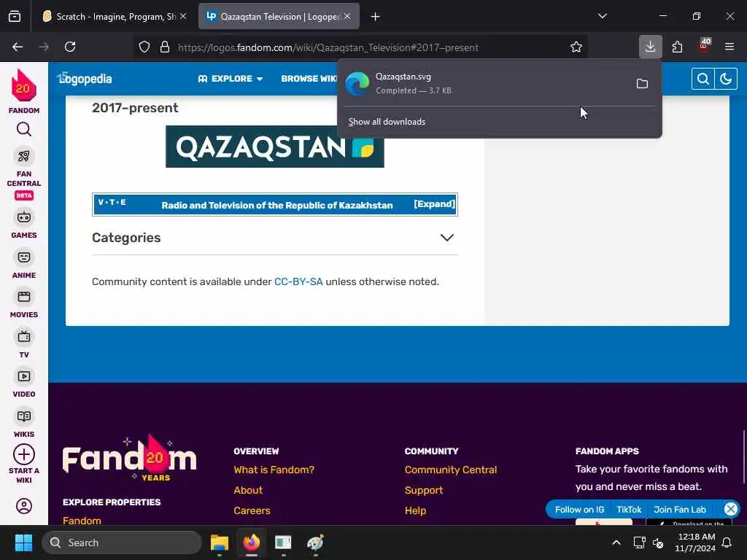Click Show all downloads
The image size is (747, 560).
click(387, 122)
